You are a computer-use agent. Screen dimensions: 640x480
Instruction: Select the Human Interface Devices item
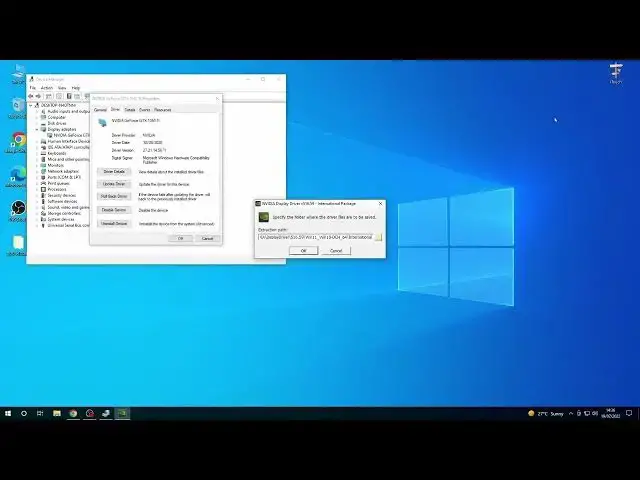click(65, 141)
